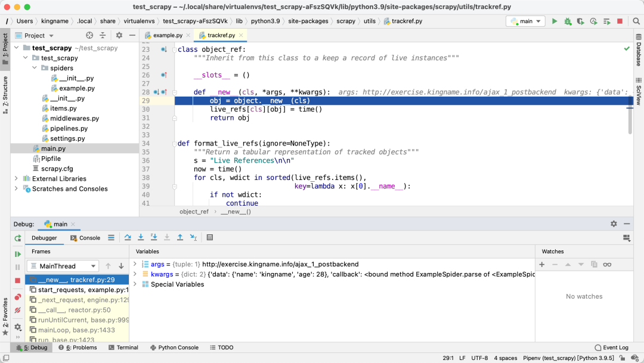Close the trackref.py editor tab
This screenshot has width=644, height=363.
241,35
